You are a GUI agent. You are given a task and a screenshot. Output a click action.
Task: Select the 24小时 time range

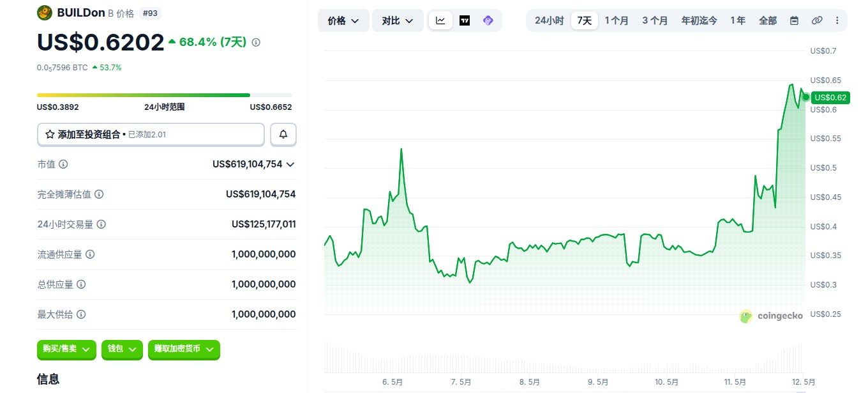tap(549, 20)
